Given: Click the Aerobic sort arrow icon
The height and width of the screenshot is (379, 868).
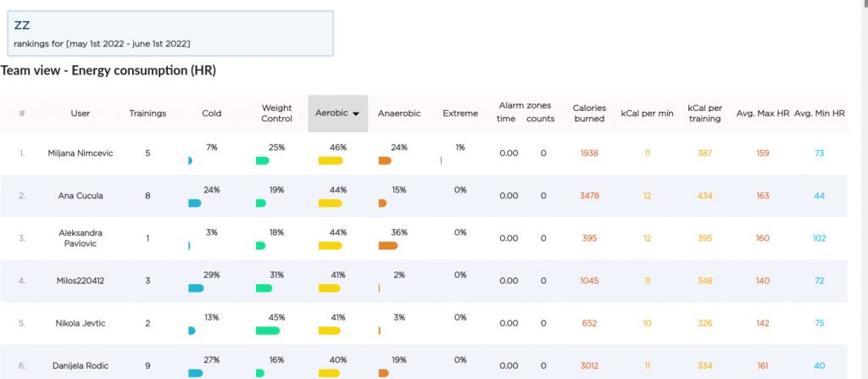Looking at the screenshot, I should (x=355, y=114).
